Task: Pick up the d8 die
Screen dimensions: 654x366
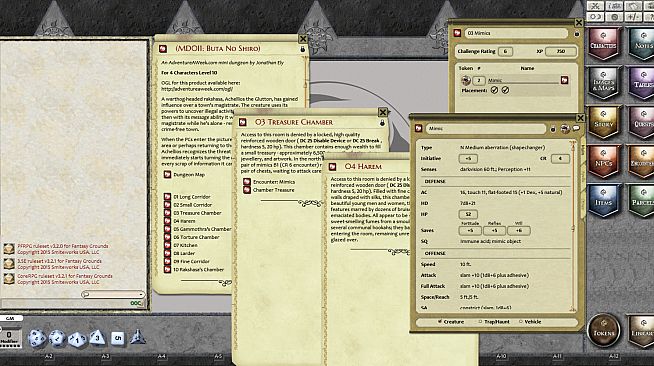Action: coord(97,338)
